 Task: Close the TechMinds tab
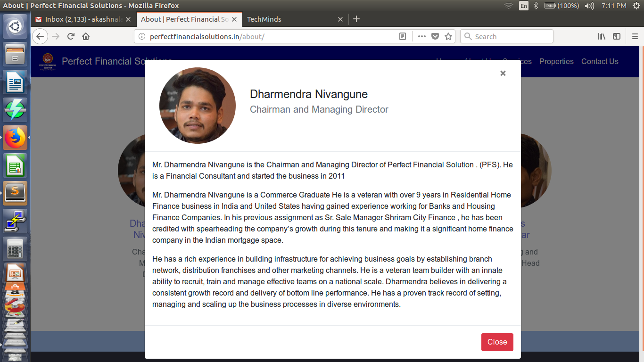click(x=340, y=19)
